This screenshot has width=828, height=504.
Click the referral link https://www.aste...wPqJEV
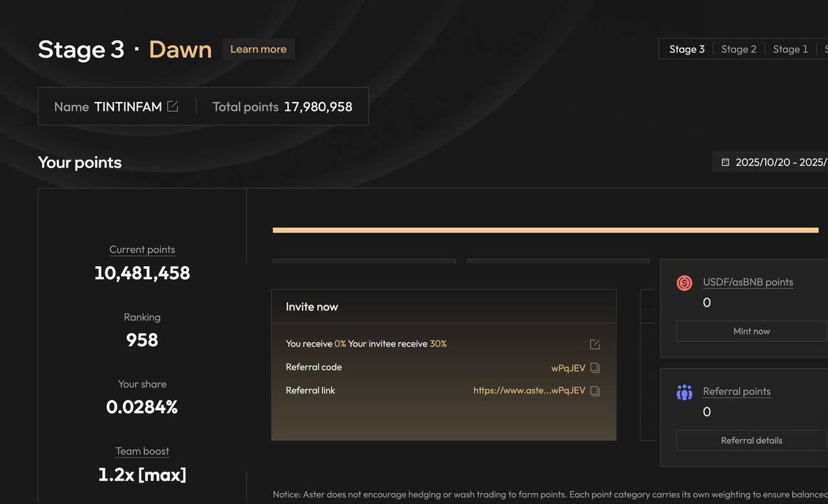pos(529,390)
